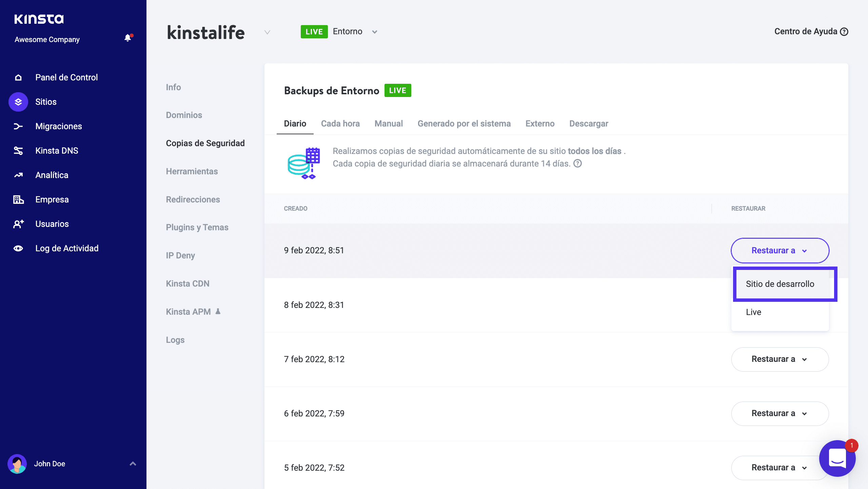Click the 6 feb 2022, 7:59 date

tap(314, 413)
